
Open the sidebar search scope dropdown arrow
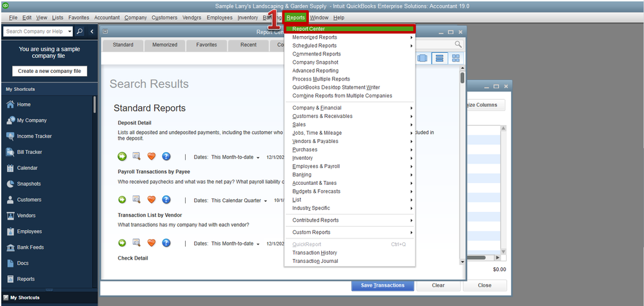click(x=70, y=31)
